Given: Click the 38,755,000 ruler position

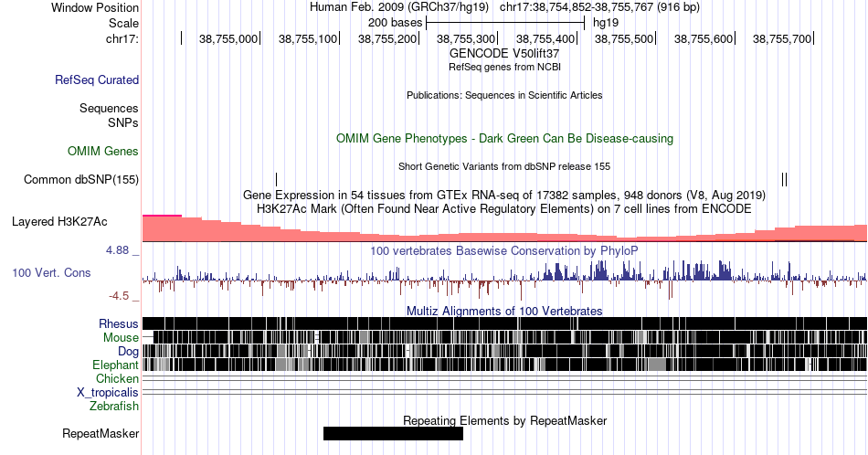Looking at the screenshot, I should [228, 38].
